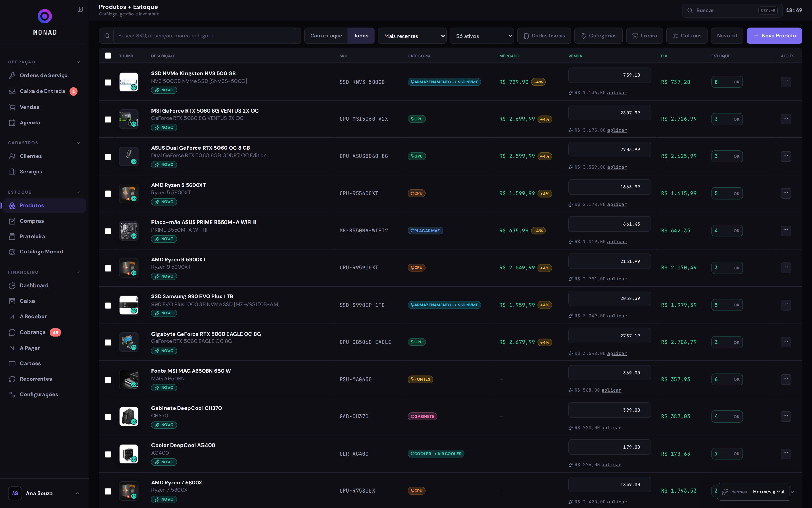The image size is (812, 508).
Task: Collapse the OPERAÇÃO sidebar section
Action: pos(78,62)
